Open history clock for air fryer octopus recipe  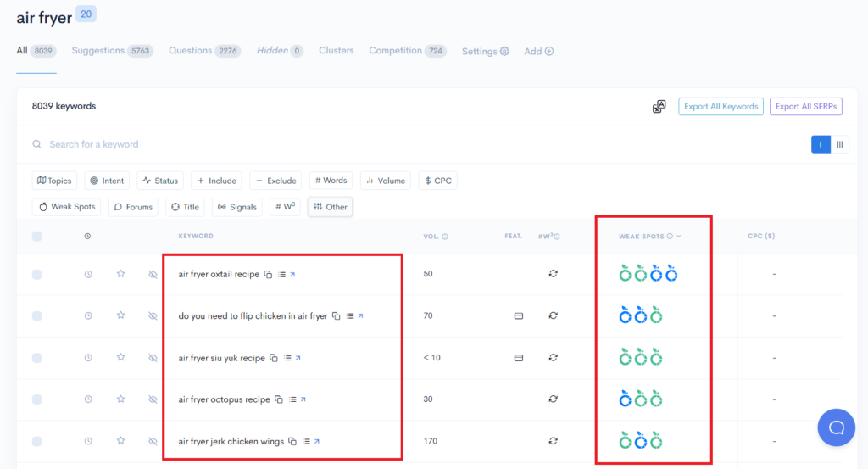[x=88, y=399]
